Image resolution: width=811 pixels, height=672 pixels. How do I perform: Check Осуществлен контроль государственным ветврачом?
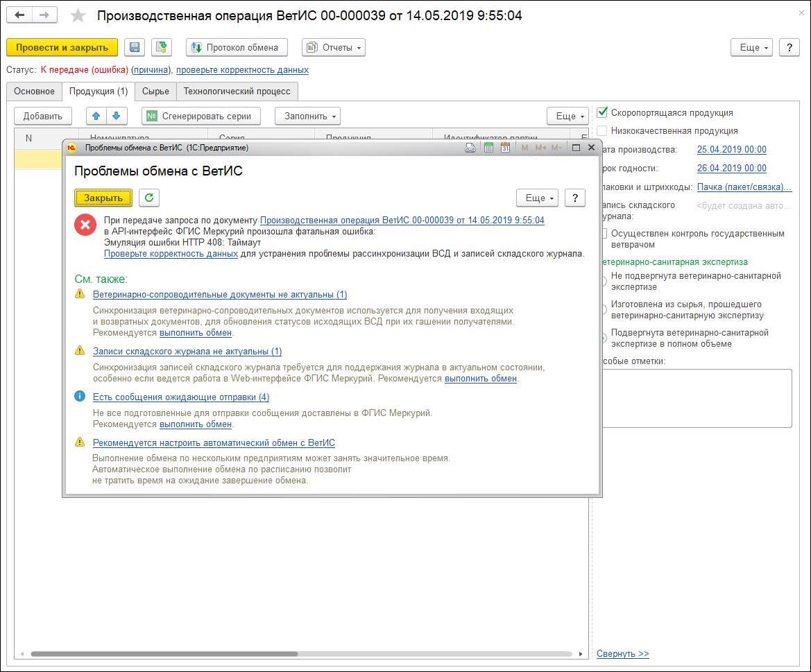click(604, 234)
